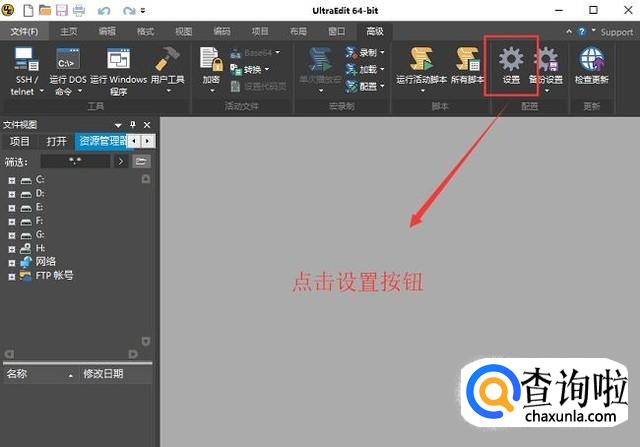Select the 资源管理器 tab
640x447 pixels.
[x=102, y=141]
